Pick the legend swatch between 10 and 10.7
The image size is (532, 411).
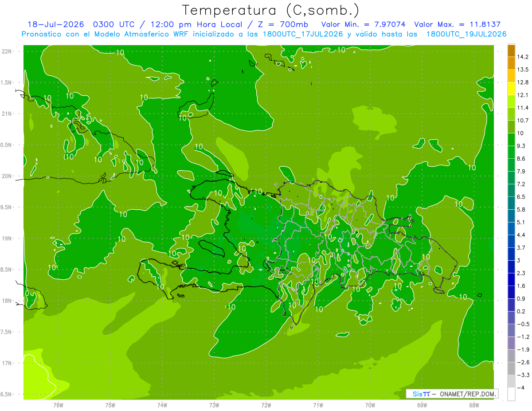511,127
